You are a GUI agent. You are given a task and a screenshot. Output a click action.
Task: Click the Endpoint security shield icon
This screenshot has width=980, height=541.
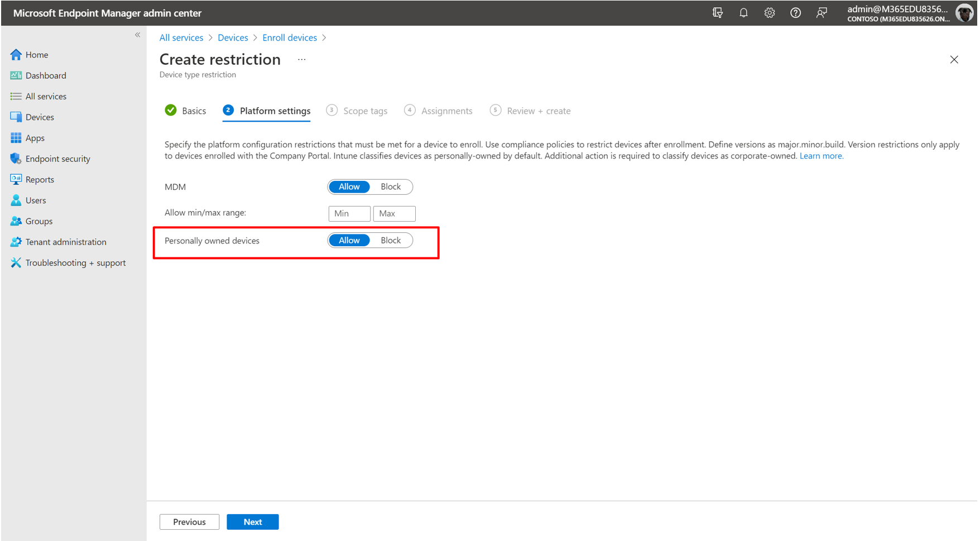[x=16, y=159]
